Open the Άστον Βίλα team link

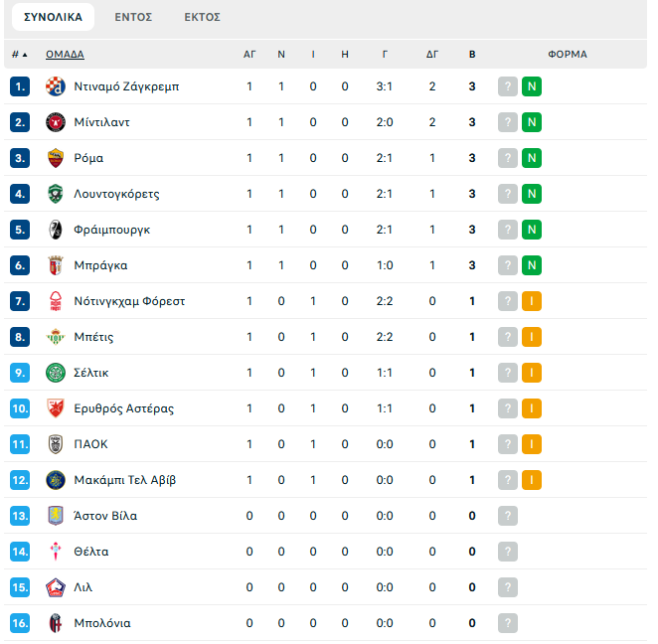(105, 516)
